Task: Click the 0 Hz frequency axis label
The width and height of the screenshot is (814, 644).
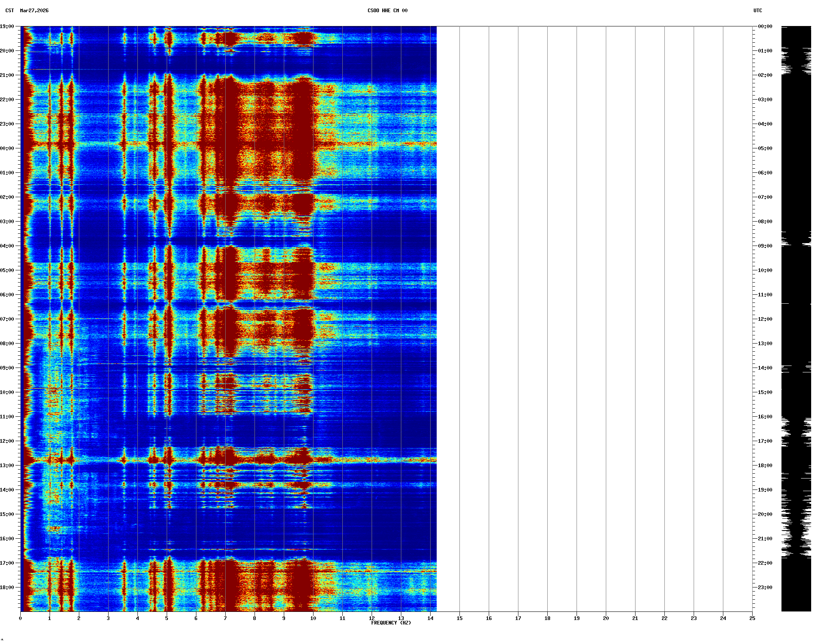Action: pyautogui.click(x=20, y=618)
